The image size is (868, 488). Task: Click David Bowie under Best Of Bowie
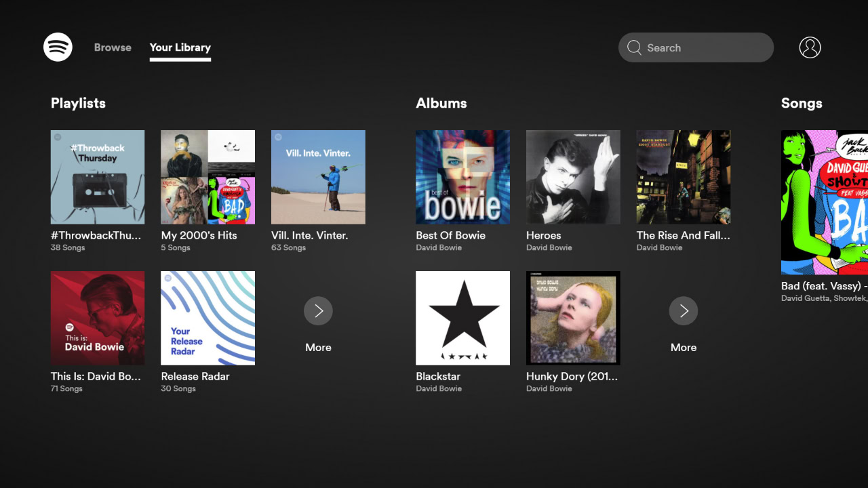tap(439, 248)
